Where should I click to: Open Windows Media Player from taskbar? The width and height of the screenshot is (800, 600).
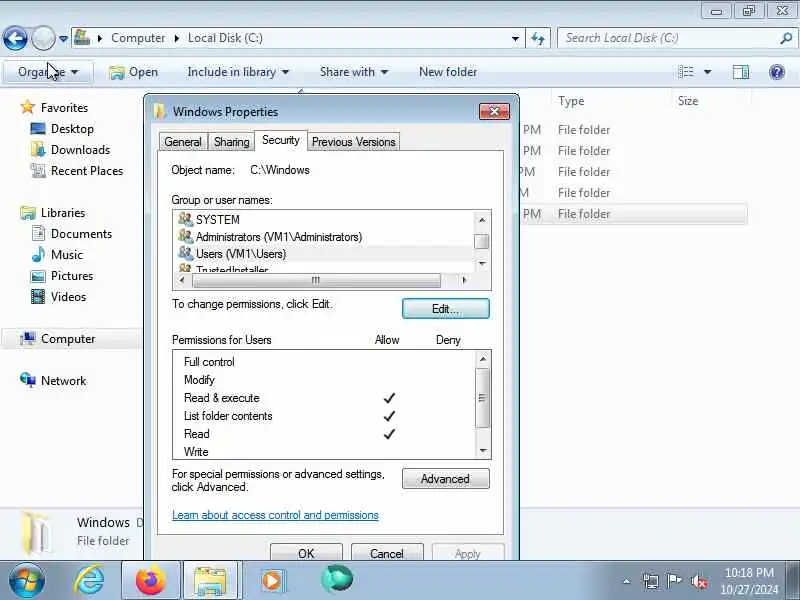[x=273, y=580]
